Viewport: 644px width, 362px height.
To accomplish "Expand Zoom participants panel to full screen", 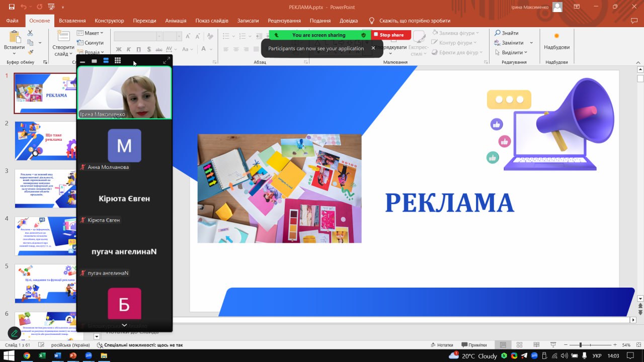I will 167,61.
